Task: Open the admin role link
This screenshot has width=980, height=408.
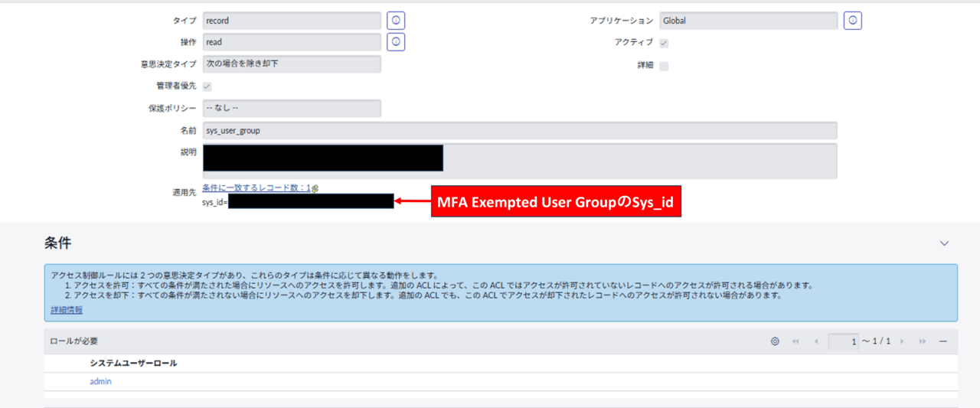Action: [x=100, y=381]
